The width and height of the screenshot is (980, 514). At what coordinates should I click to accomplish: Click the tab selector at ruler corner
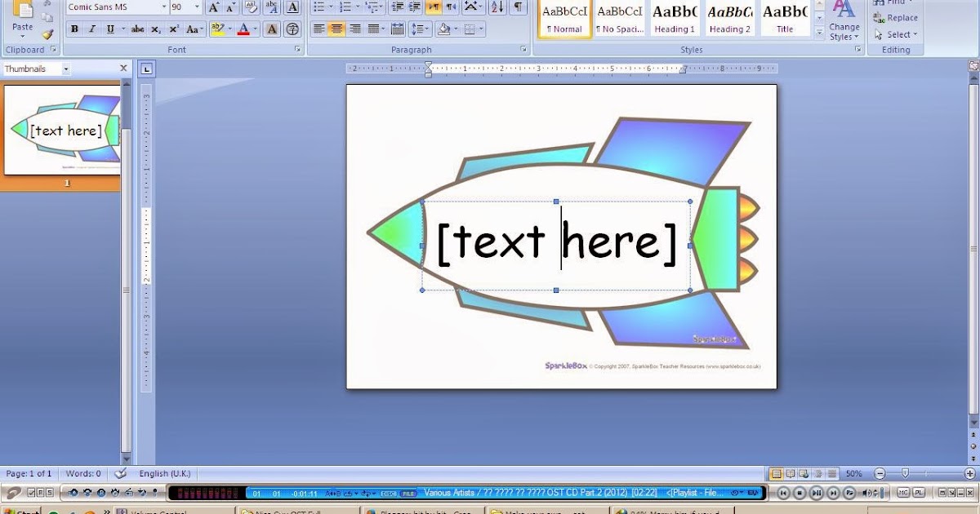[x=146, y=69]
